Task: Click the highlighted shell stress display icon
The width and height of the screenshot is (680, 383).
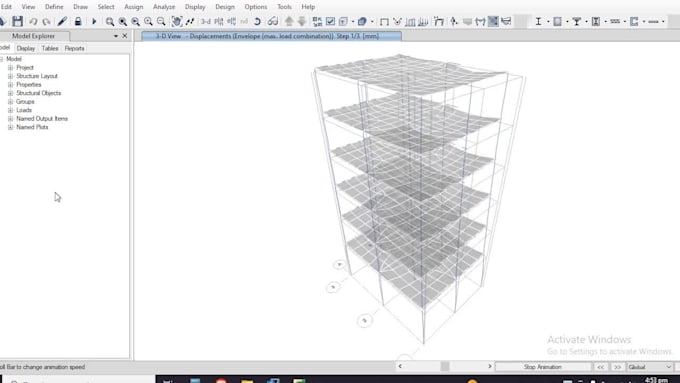Action: pos(493,21)
